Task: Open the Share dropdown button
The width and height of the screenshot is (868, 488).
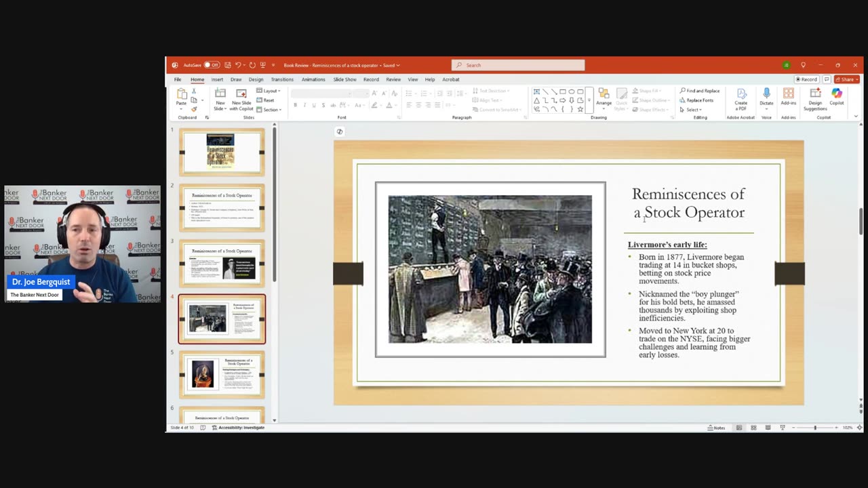Action: point(847,79)
